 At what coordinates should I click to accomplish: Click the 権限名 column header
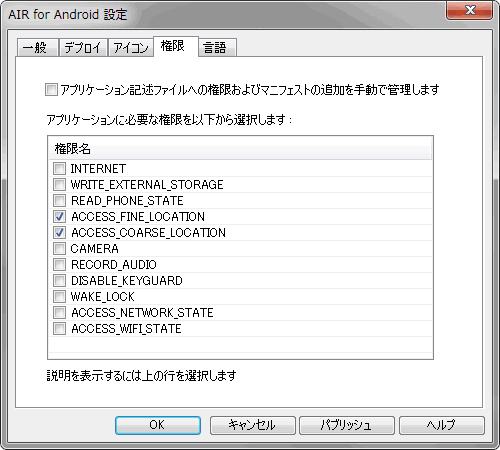(x=240, y=149)
